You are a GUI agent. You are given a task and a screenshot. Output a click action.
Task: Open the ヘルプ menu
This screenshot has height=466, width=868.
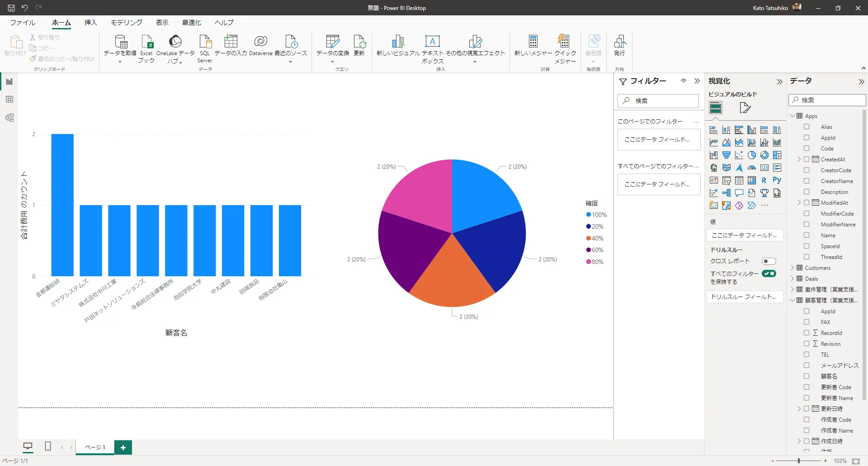[x=223, y=23]
